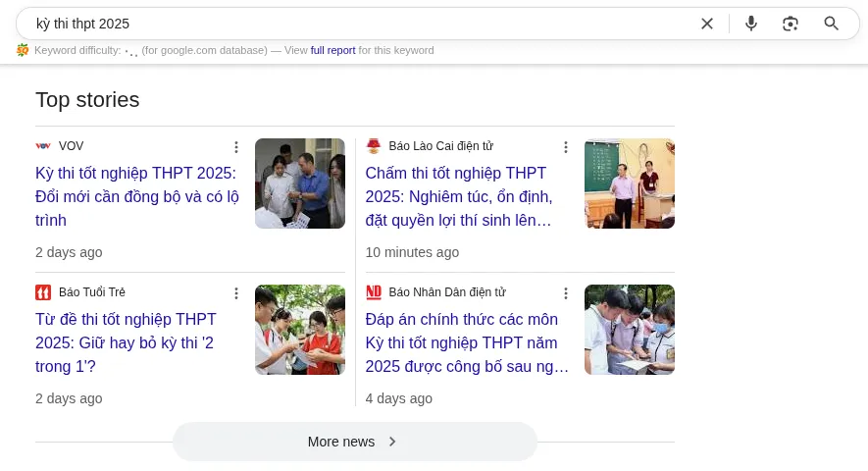
Task: Open the three-dot menu for Báo Tuổi Trẻ story
Action: [236, 293]
